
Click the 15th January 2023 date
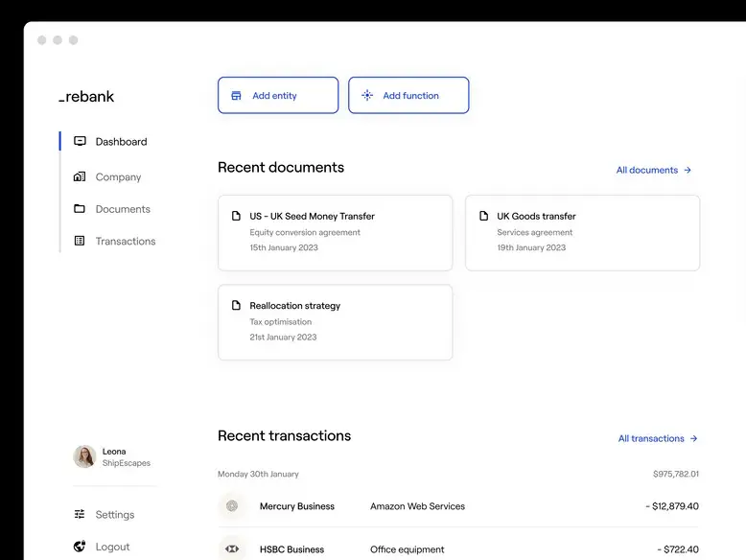coord(284,247)
